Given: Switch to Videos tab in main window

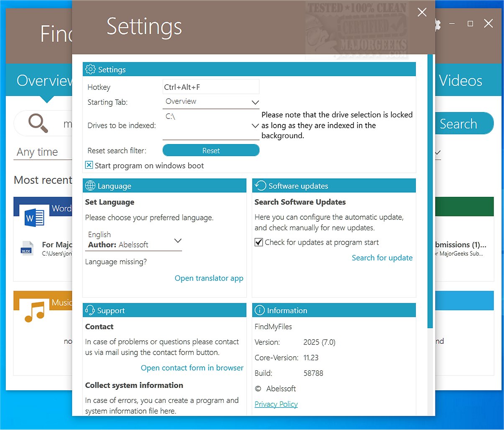Looking at the screenshot, I should (461, 80).
